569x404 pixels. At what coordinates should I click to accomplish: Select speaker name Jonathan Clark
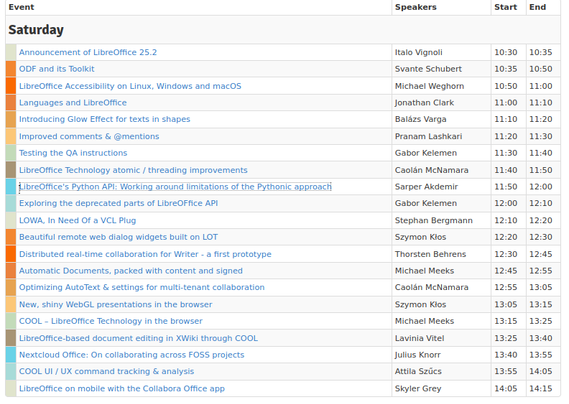pos(424,103)
